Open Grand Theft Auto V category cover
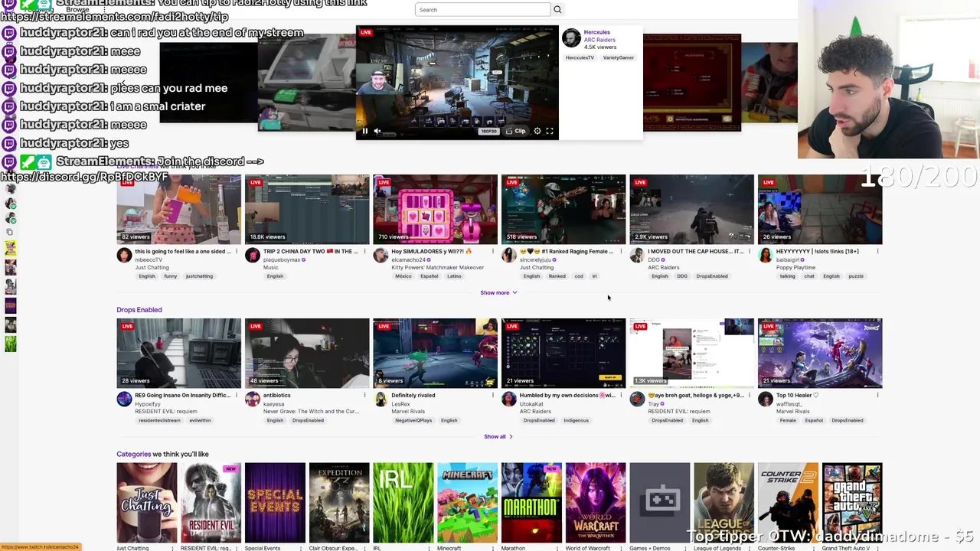 click(x=852, y=503)
